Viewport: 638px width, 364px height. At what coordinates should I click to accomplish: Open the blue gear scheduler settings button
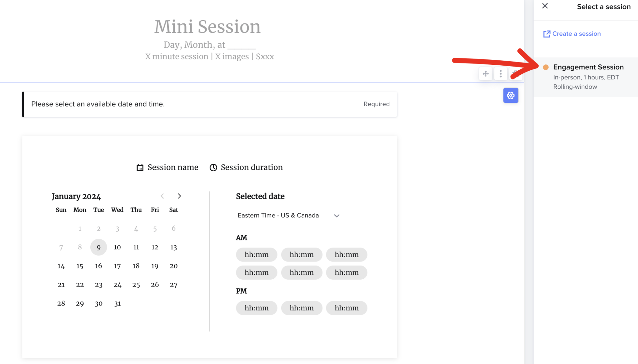pos(511,95)
